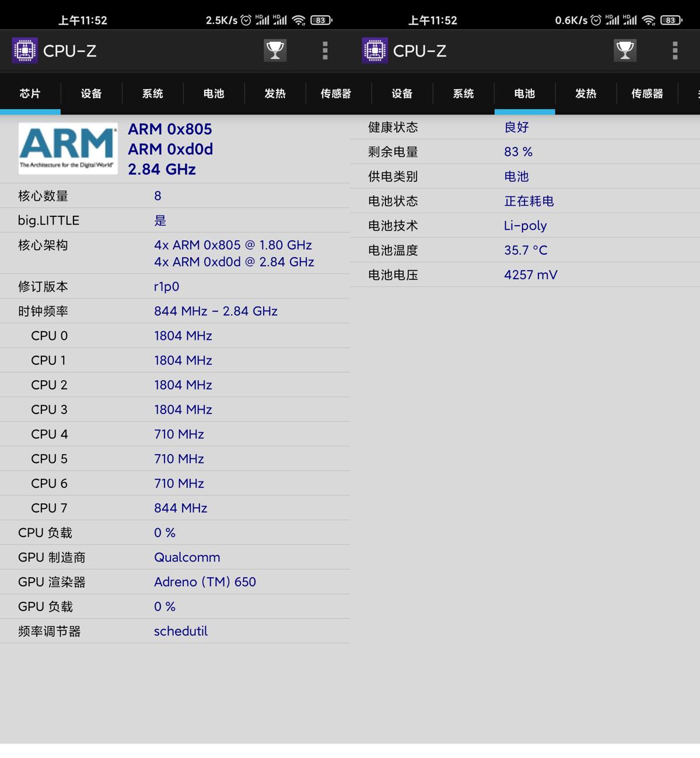Open the trophy benchmark icon on right screen

pos(625,50)
